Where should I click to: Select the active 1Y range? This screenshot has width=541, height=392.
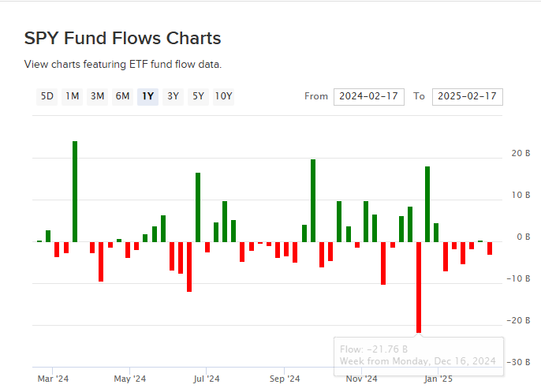(x=147, y=96)
